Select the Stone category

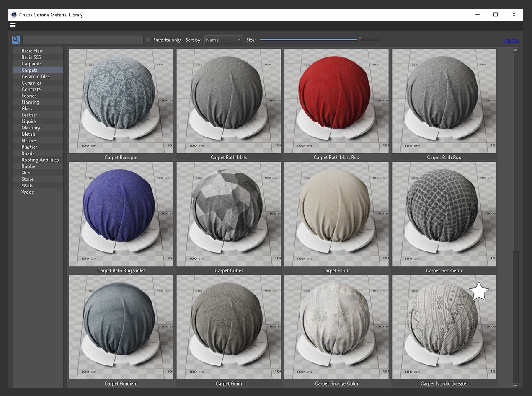coord(38,179)
